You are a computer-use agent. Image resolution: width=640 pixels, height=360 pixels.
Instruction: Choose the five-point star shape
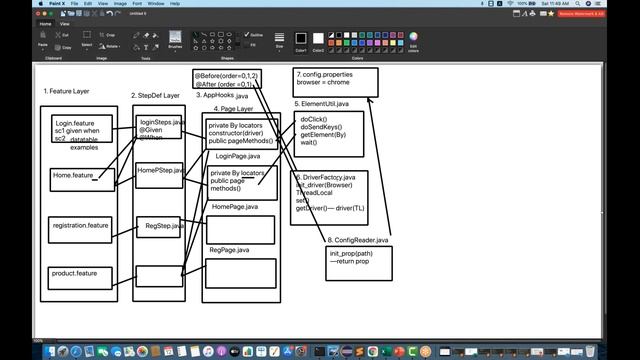[212, 41]
